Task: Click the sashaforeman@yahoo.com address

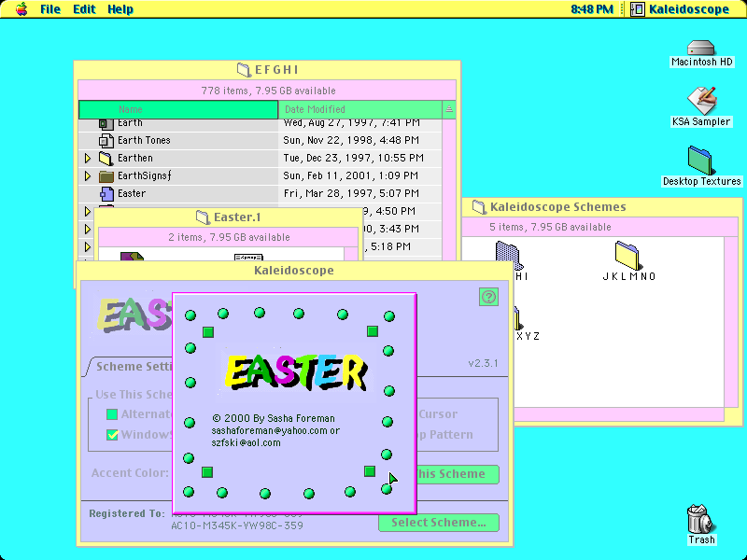Action: pyautogui.click(x=270, y=430)
